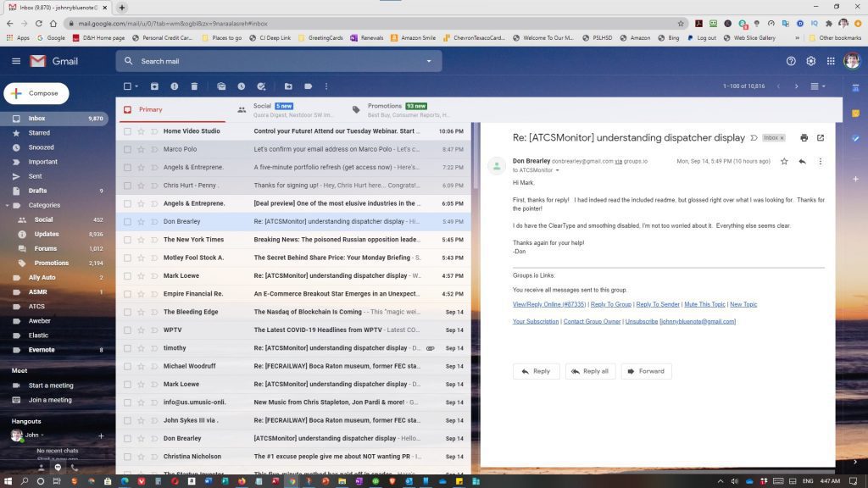Click the Forward button

point(646,371)
